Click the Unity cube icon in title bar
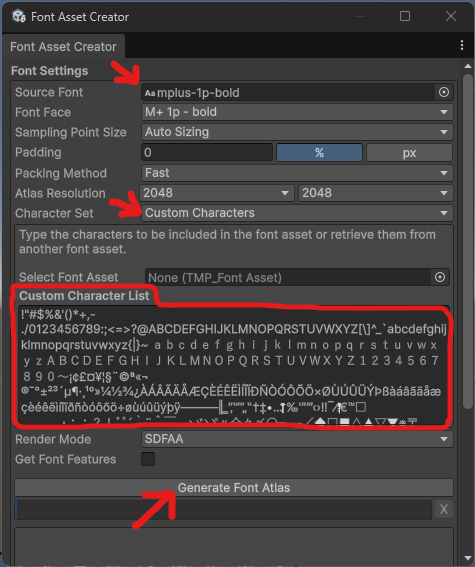 pyautogui.click(x=18, y=16)
